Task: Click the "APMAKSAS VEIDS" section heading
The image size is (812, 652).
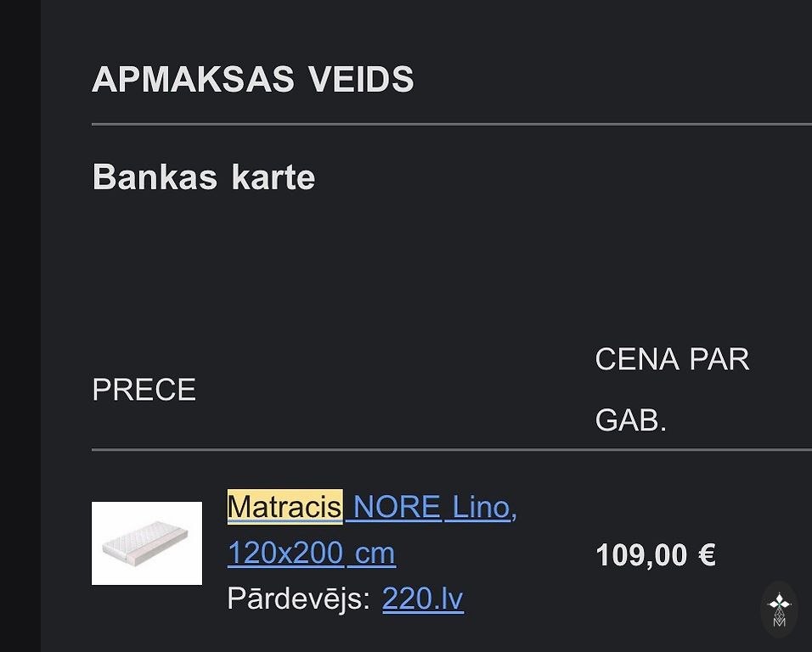Action: point(252,80)
